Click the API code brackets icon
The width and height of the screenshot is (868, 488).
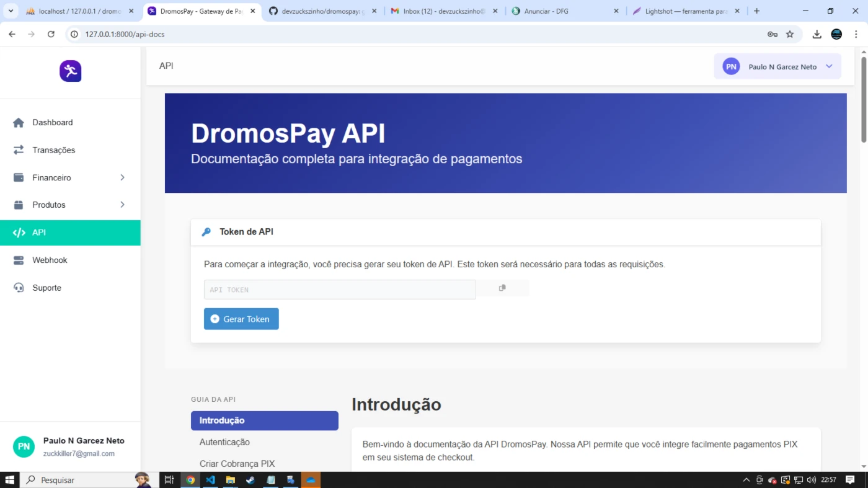[19, 233]
